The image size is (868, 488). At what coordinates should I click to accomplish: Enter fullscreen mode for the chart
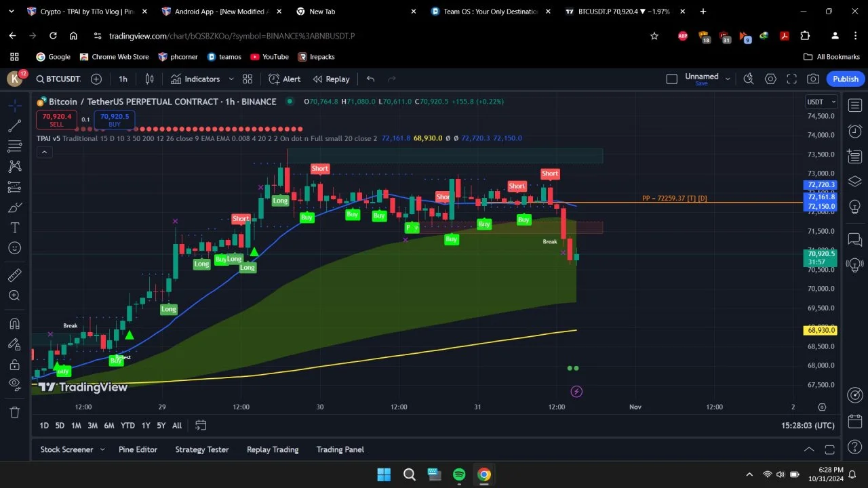(791, 79)
